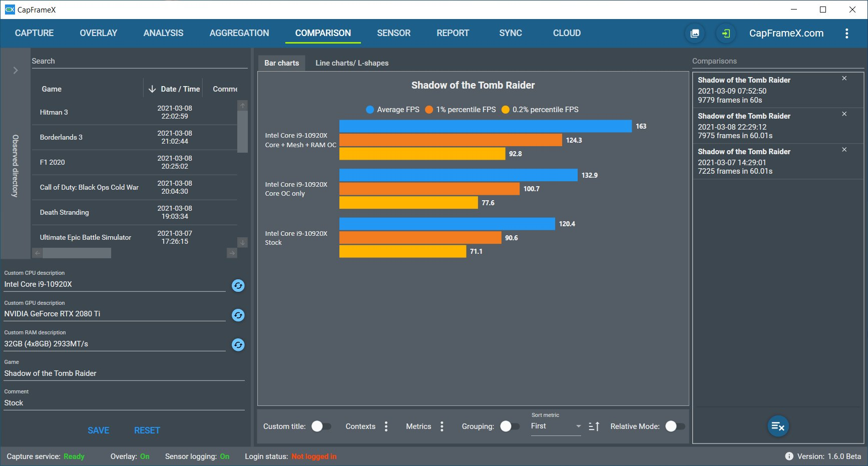The width and height of the screenshot is (868, 466).
Task: Click the Comment column header
Action: [x=225, y=89]
